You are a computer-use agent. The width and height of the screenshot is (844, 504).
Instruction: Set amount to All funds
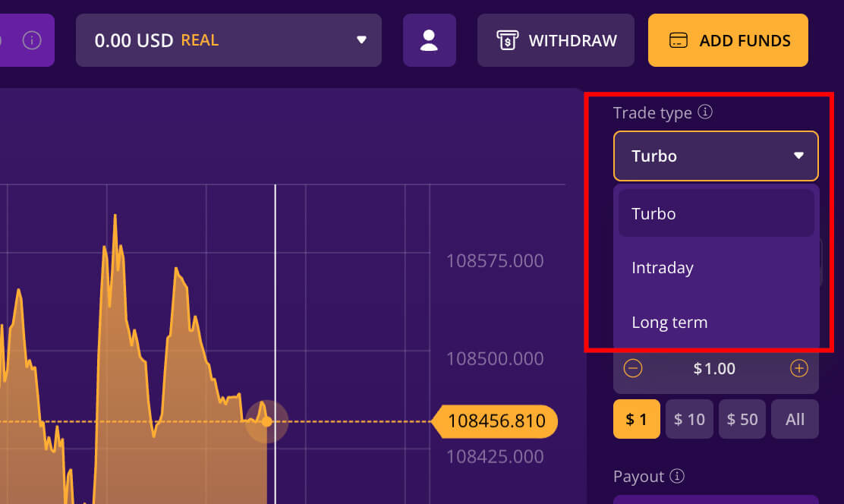795,419
